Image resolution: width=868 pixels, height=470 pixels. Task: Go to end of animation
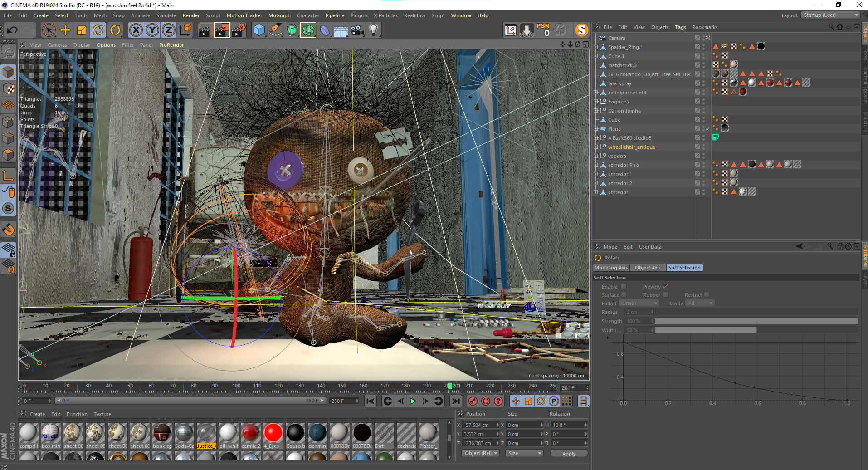pyautogui.click(x=455, y=401)
